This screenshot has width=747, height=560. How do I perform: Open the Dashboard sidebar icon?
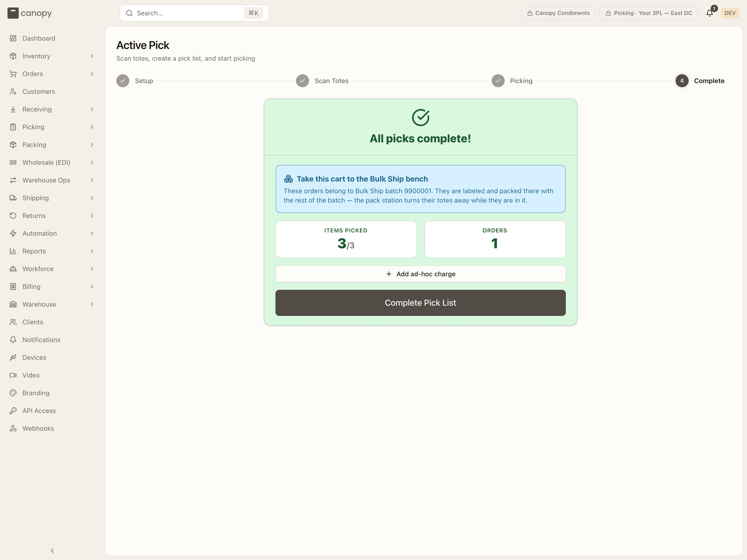click(13, 38)
